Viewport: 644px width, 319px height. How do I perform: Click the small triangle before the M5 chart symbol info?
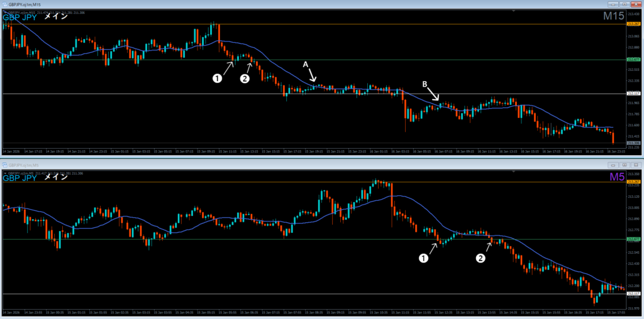click(5, 173)
